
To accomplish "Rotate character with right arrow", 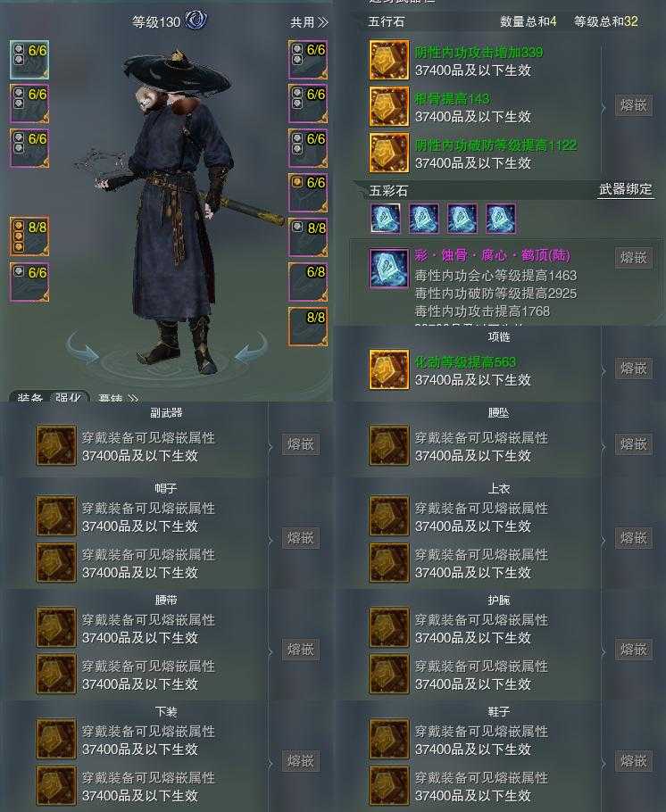I will tap(252, 347).
